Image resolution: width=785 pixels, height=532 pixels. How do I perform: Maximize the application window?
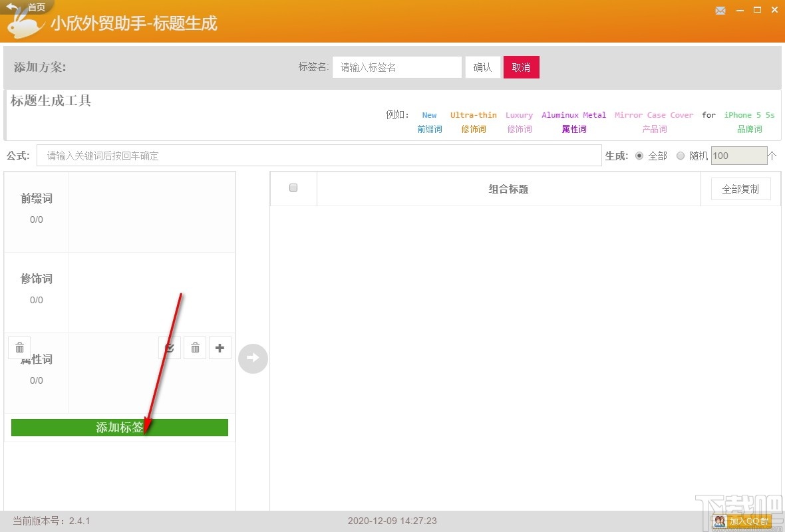click(x=758, y=10)
